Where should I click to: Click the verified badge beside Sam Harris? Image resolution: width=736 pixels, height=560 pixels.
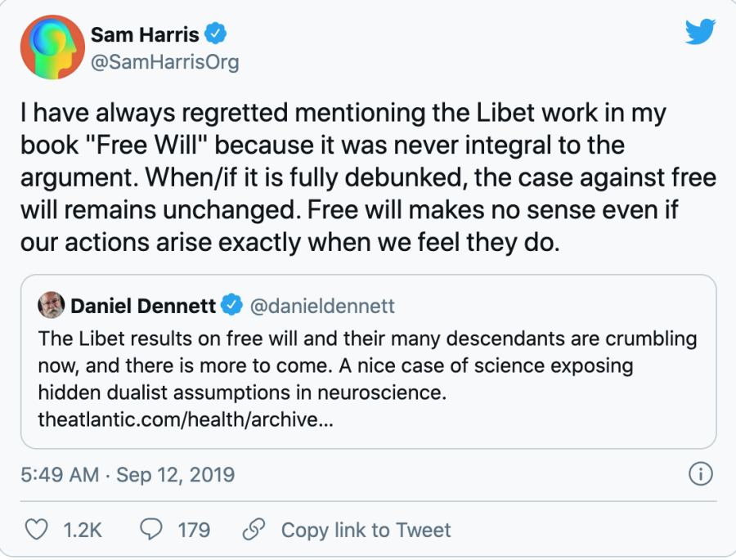[217, 34]
